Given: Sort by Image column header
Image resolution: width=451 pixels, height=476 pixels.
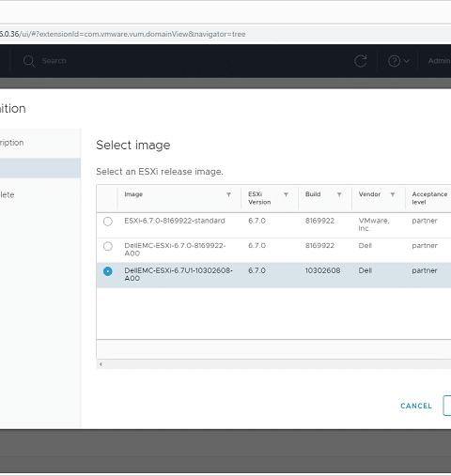Looking at the screenshot, I should tap(133, 194).
